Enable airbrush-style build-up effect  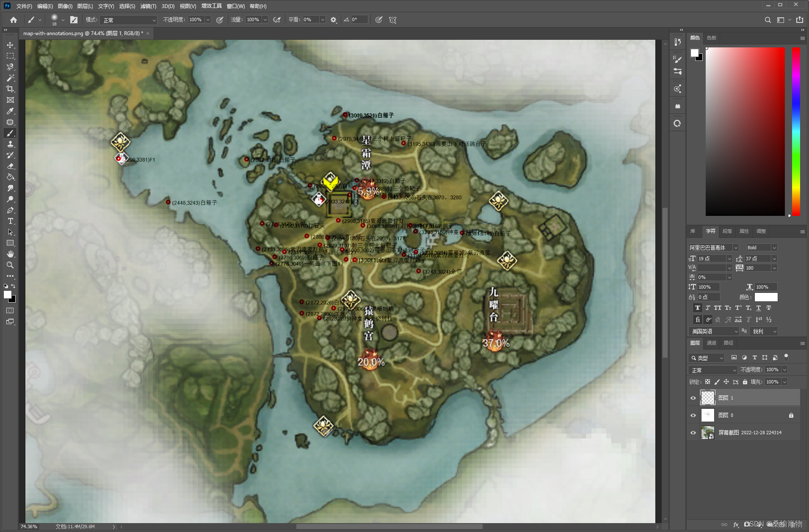coord(277,19)
